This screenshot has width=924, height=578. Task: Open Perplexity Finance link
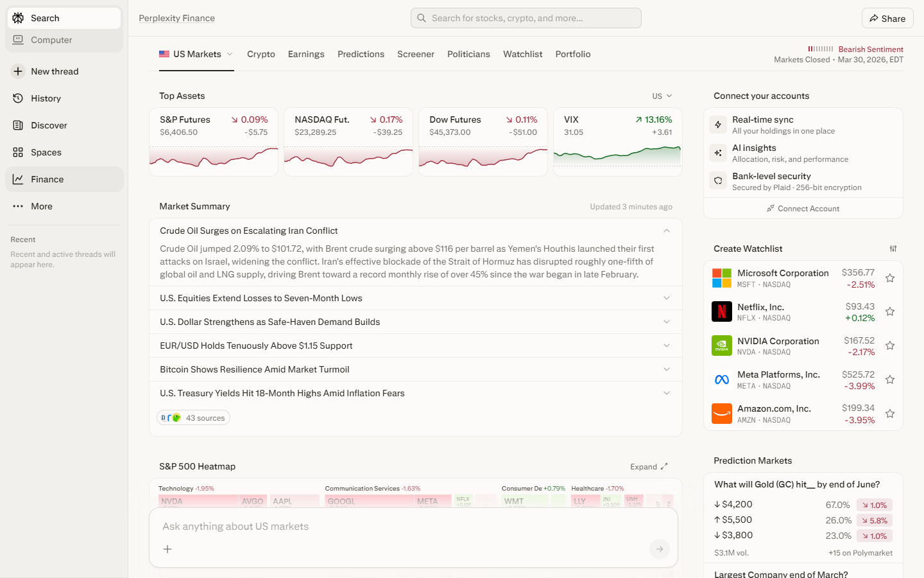[x=177, y=18]
